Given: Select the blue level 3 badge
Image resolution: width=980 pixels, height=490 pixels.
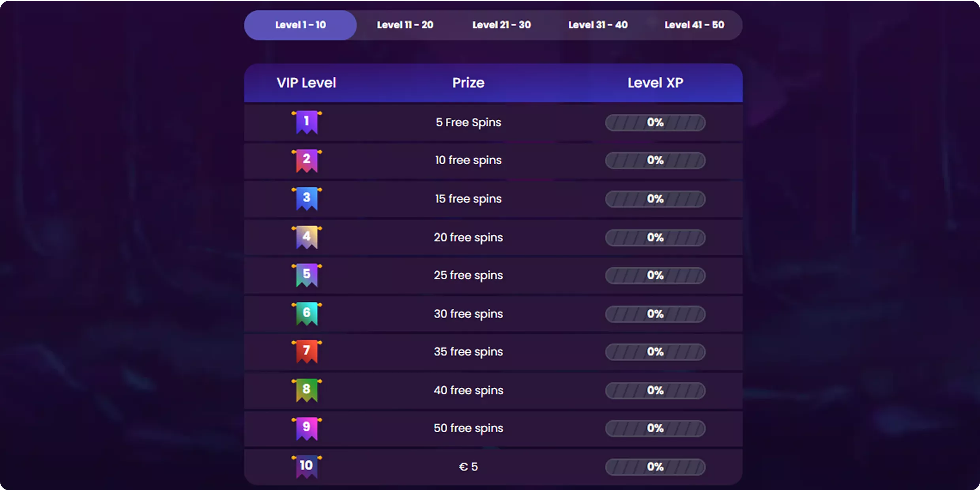Looking at the screenshot, I should pos(307,198).
